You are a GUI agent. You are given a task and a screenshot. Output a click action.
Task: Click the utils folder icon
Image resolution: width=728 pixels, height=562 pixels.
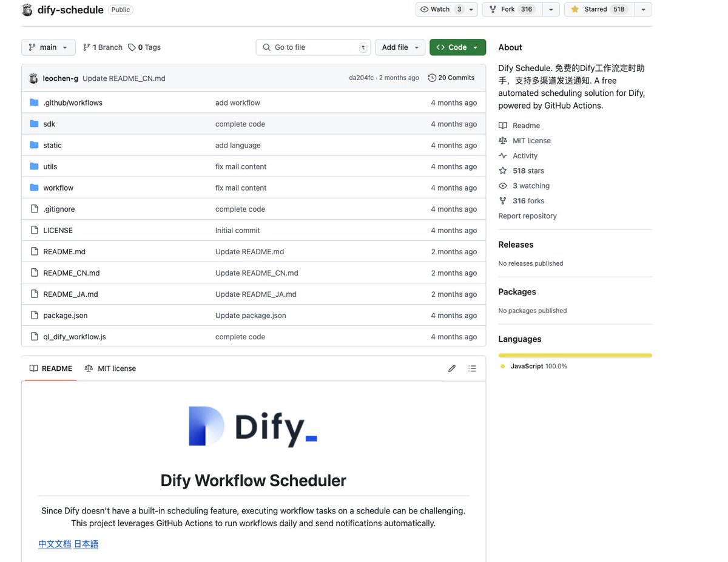tap(35, 166)
